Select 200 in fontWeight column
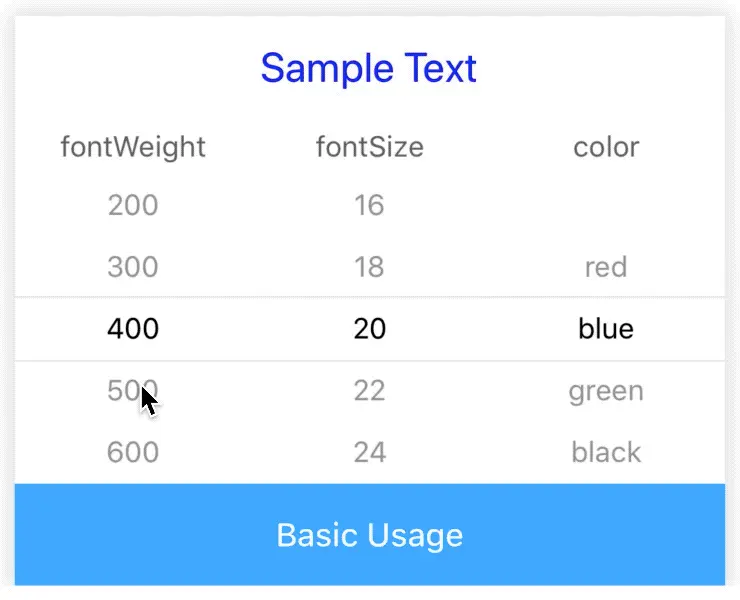The image size is (740, 600). click(133, 206)
